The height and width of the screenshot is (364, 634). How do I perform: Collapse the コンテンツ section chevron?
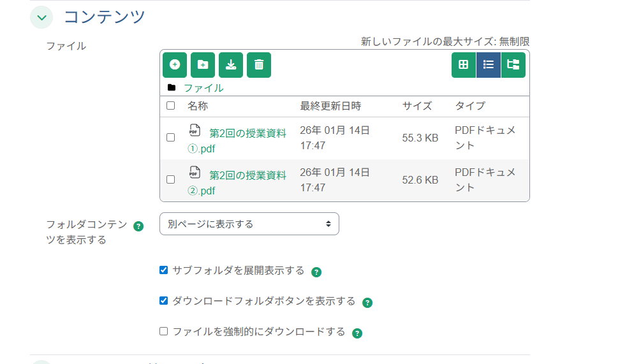[x=41, y=17]
